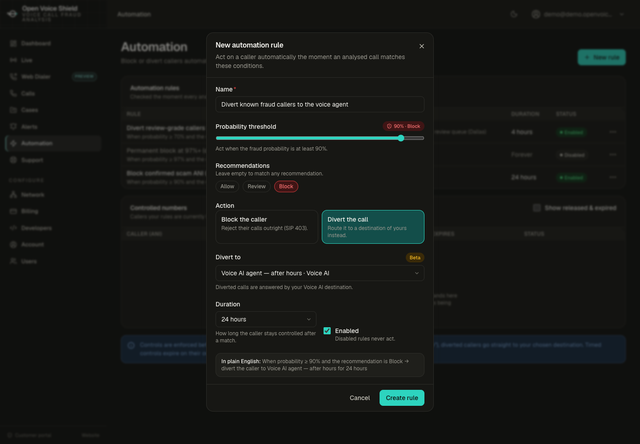Click the Create rule button

402,398
